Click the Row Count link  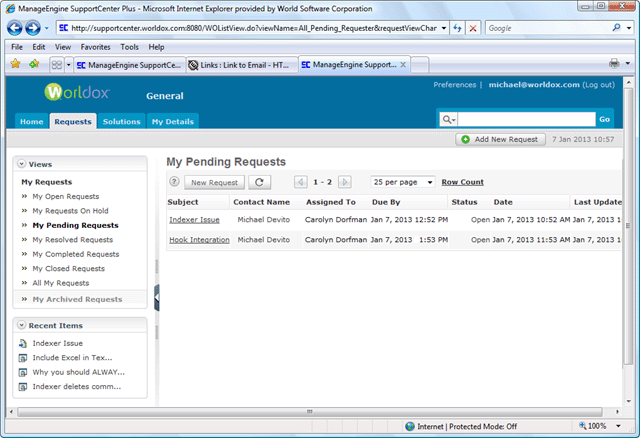pos(462,182)
